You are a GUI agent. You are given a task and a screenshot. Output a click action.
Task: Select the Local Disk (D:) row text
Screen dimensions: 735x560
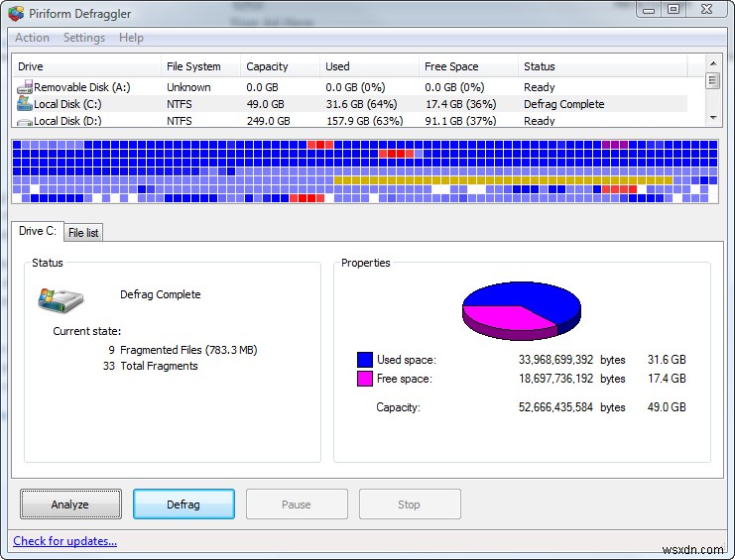67,121
